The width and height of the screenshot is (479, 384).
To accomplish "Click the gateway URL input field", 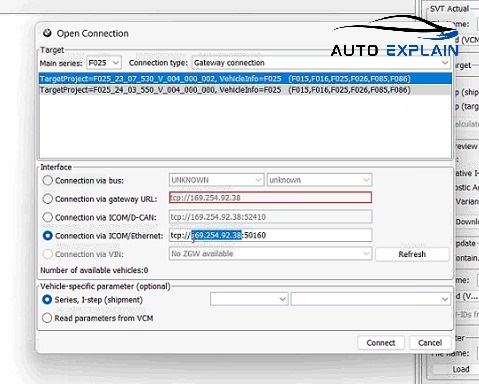I will (x=270, y=198).
